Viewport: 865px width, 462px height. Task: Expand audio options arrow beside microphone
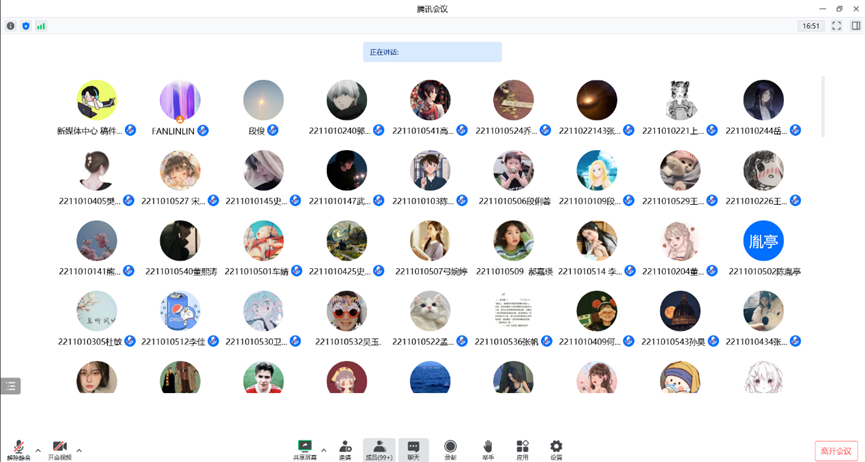[38, 450]
